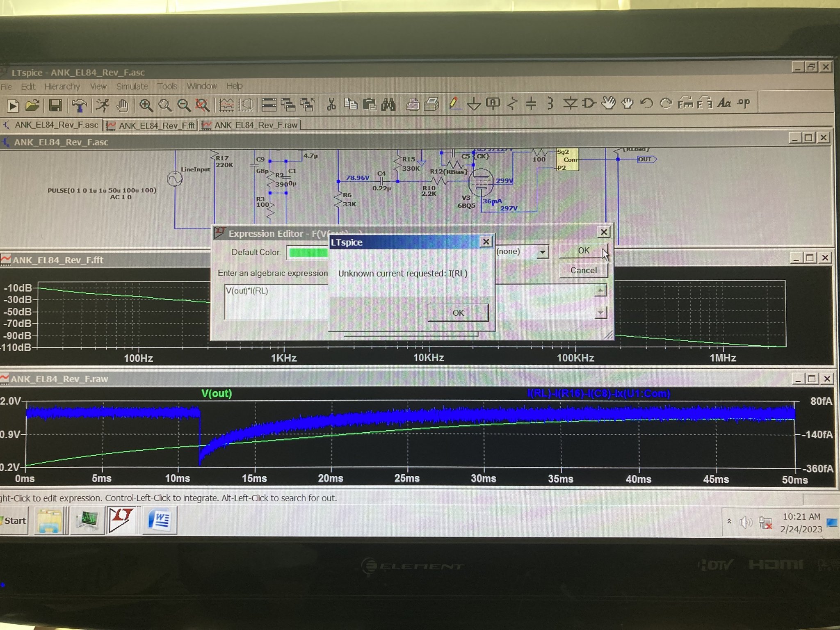Click Cancel in the Expression Editor
This screenshot has height=630, width=840.
583,270
